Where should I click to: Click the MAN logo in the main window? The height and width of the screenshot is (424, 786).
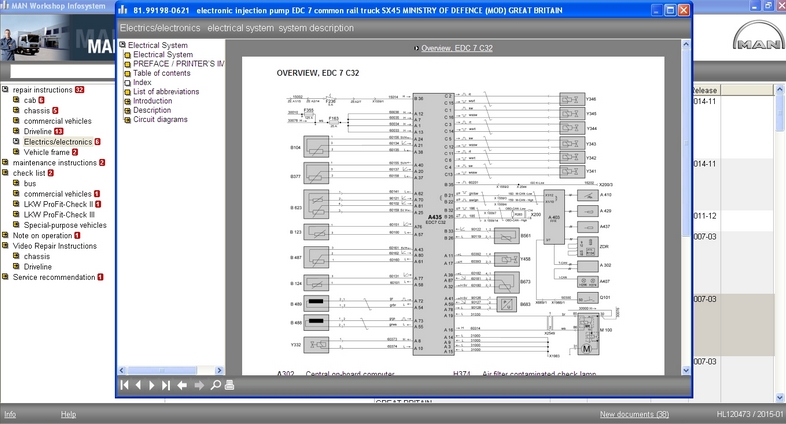point(759,37)
